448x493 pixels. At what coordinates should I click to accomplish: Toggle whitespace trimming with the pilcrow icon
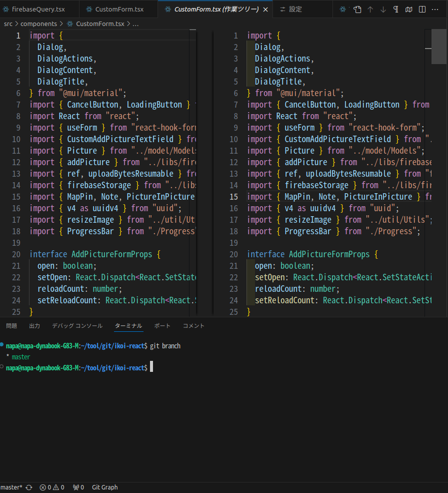pyautogui.click(x=396, y=10)
